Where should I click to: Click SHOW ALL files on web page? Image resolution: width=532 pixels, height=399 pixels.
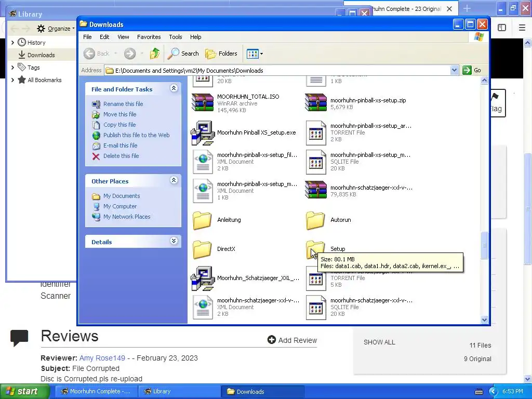click(379, 342)
